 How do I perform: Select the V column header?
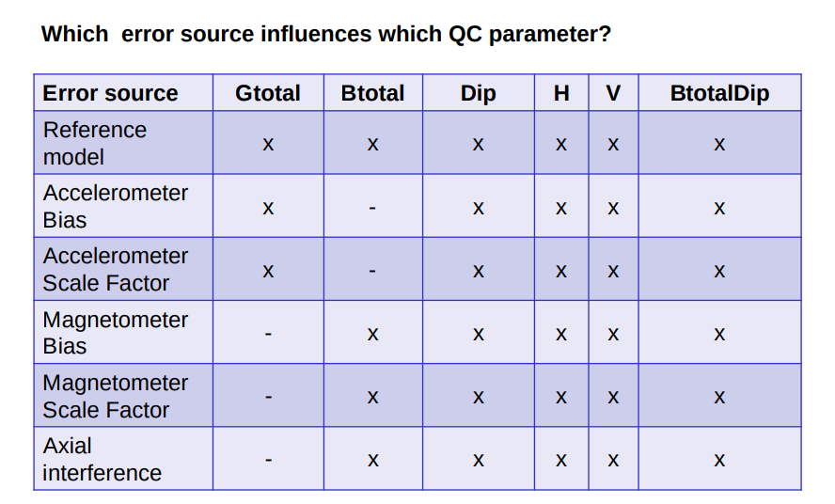coord(613,93)
